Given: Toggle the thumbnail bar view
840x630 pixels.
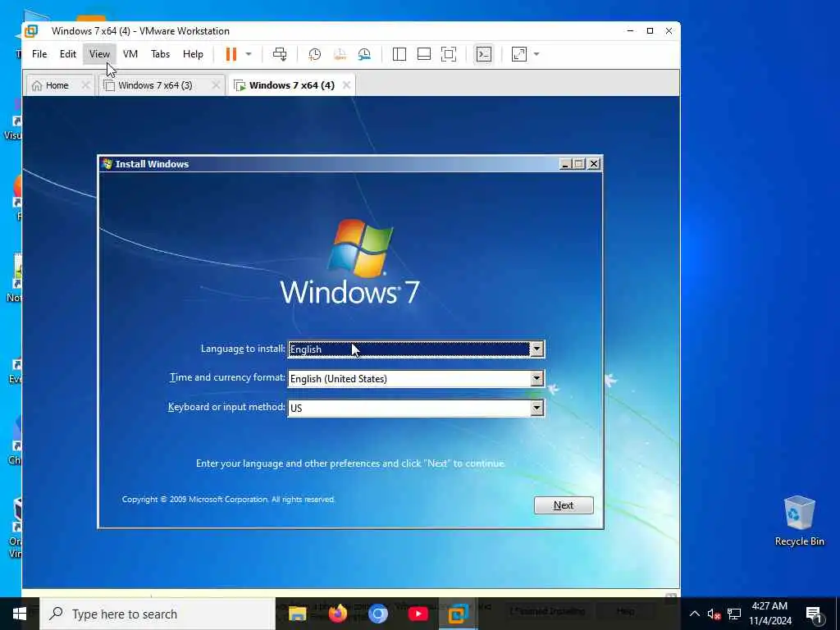Looking at the screenshot, I should [x=424, y=54].
